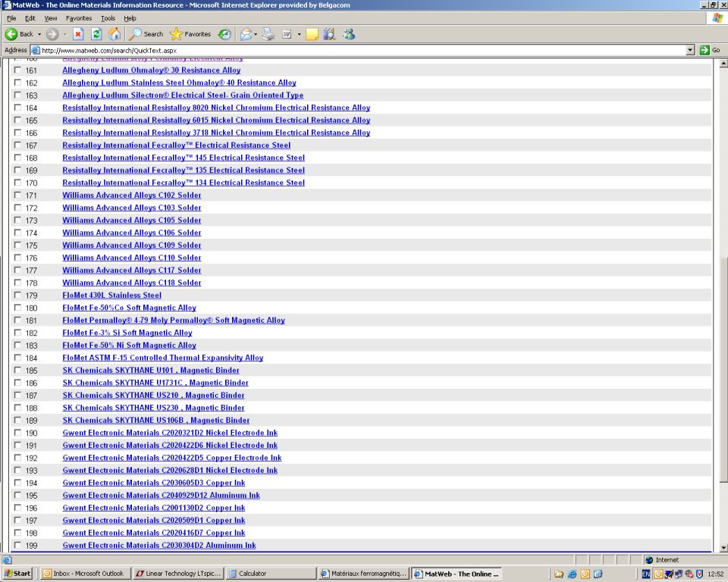Open the Edit menu

(x=30, y=18)
